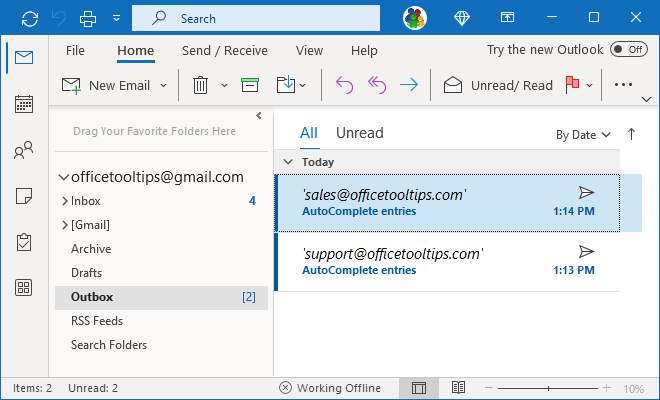Open More Apps grid icon in sidebar
The height and width of the screenshot is (400, 660).
[24, 288]
